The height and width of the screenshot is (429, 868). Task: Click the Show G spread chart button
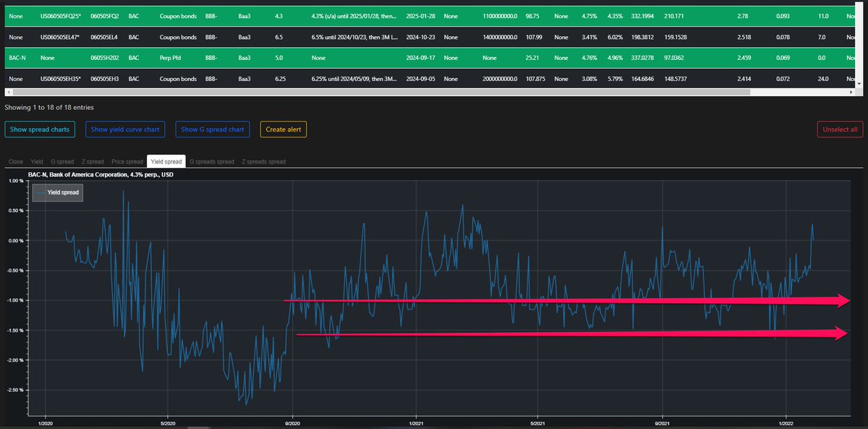(x=212, y=129)
